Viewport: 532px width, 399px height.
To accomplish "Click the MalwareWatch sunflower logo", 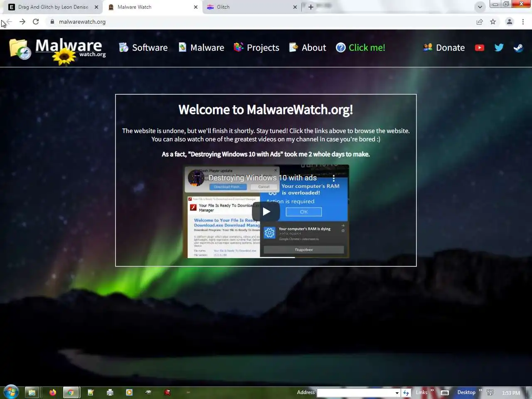I will (58, 51).
